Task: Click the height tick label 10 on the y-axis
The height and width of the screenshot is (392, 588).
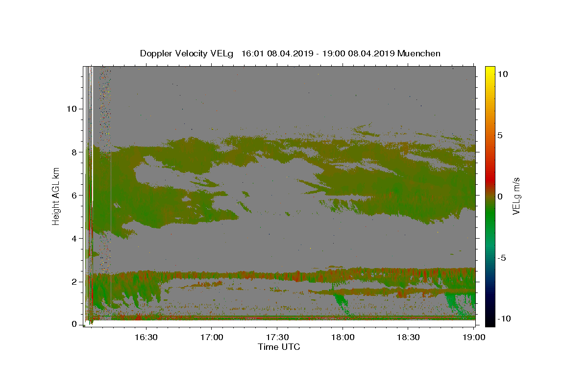Action: tap(73, 109)
